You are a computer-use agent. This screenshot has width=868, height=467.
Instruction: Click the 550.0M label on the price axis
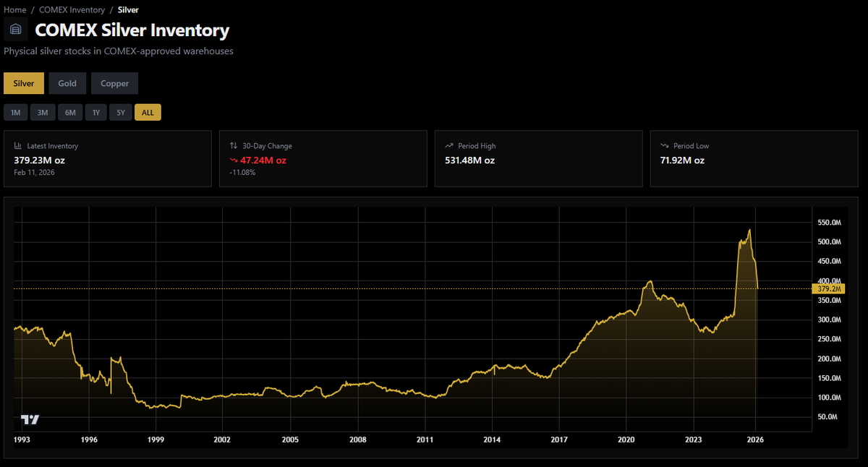(x=830, y=223)
